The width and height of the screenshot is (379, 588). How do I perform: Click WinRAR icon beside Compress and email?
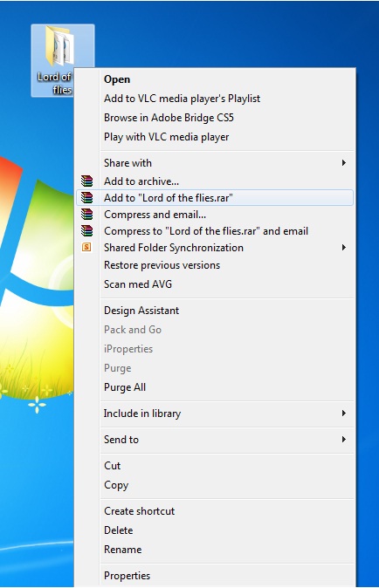click(86, 215)
